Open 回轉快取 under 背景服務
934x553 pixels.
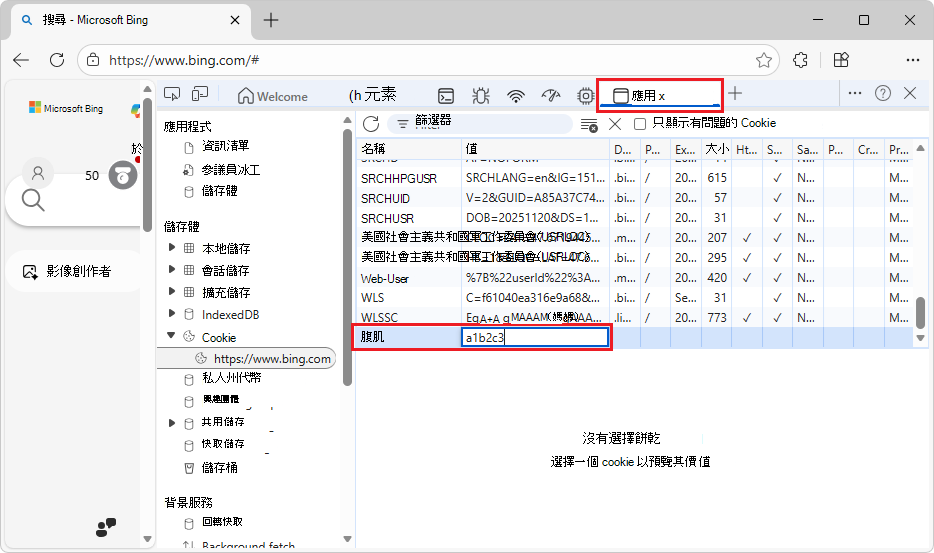point(222,522)
